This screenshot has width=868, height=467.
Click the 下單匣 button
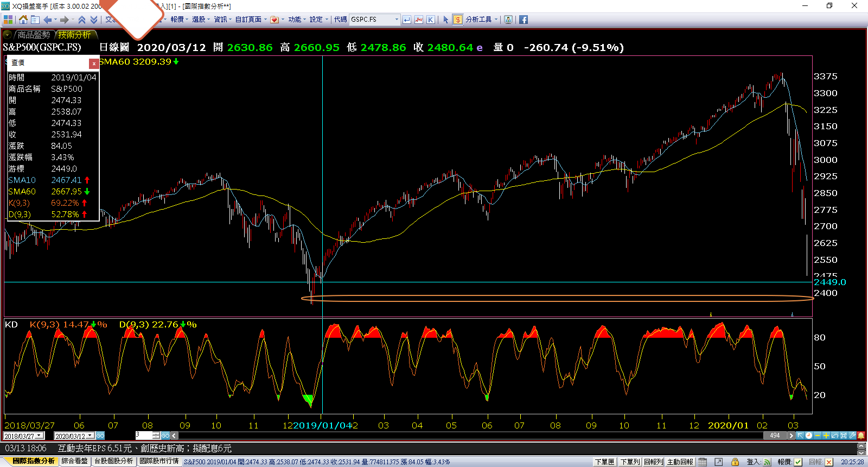click(604, 462)
